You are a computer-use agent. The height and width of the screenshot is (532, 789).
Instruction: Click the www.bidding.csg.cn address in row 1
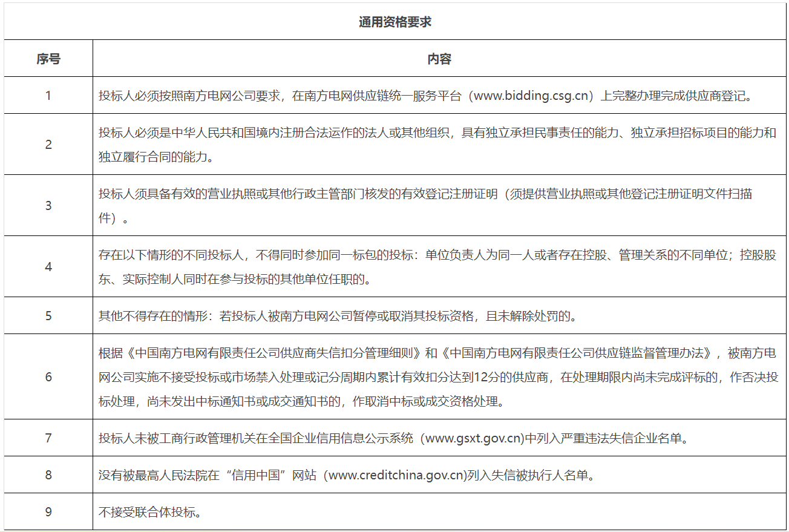point(530,96)
